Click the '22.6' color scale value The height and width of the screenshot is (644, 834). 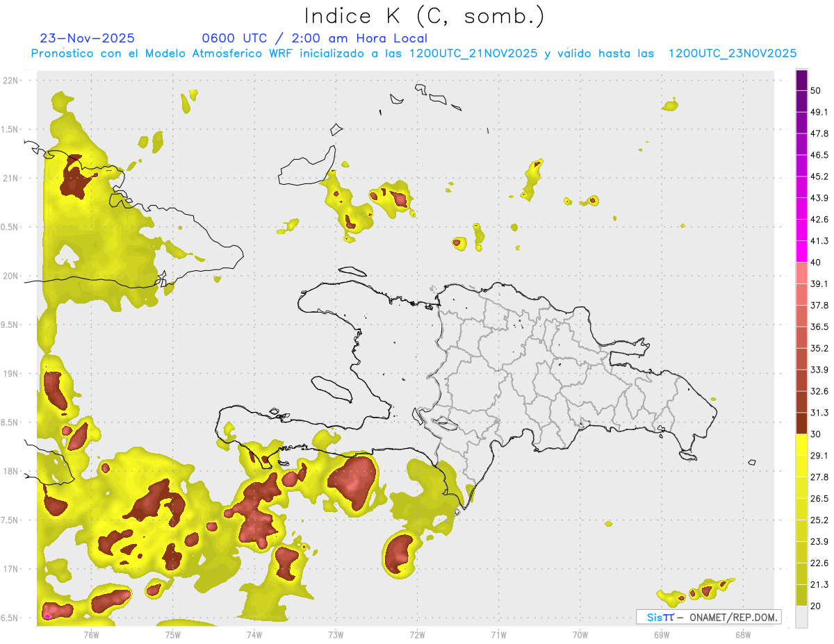pos(819,563)
